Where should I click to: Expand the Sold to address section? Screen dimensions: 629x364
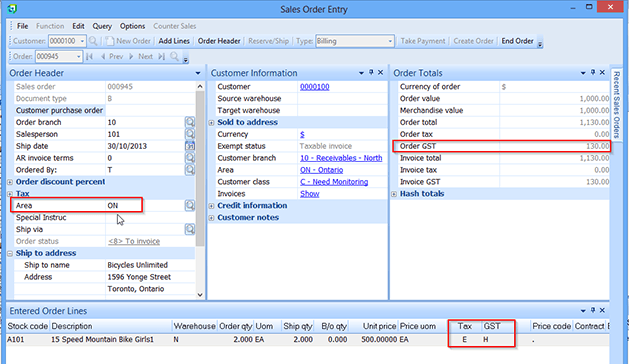point(211,123)
